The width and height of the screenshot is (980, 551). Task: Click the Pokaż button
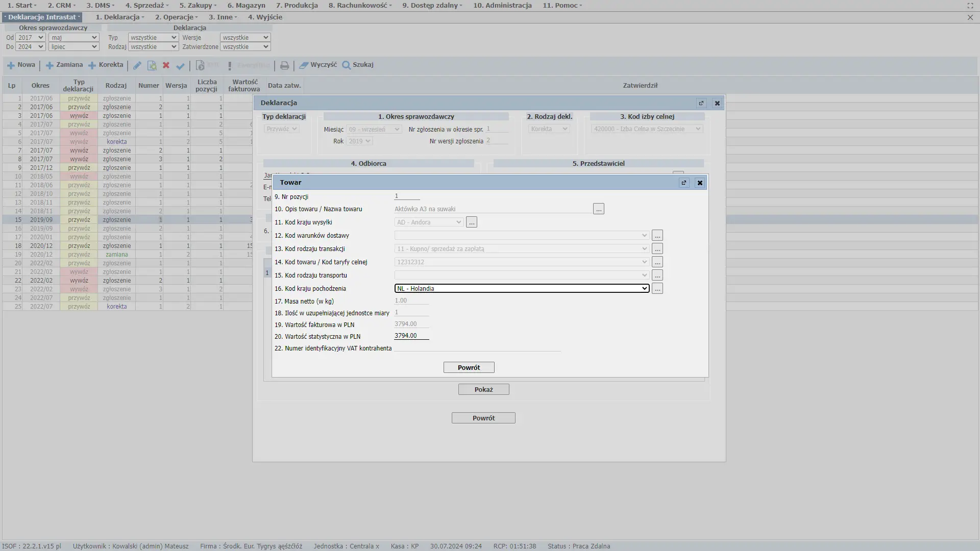click(483, 389)
